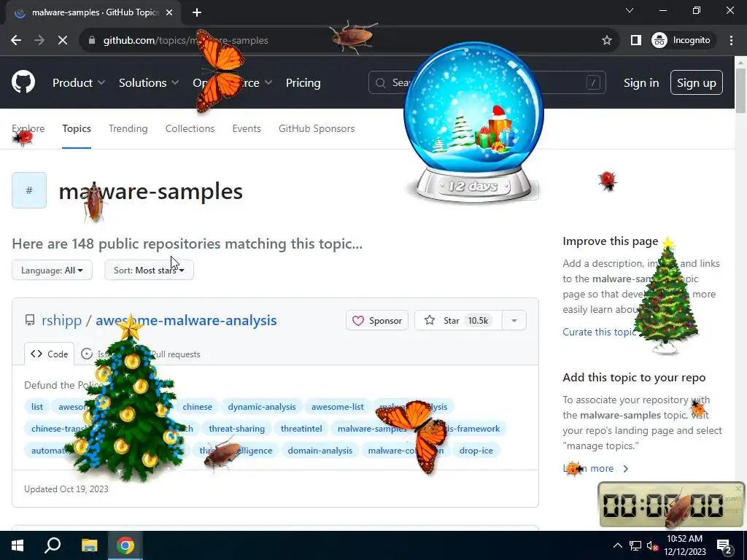Star the awesome-malware-analysis repository
This screenshot has height=560, width=747.
coord(458,321)
